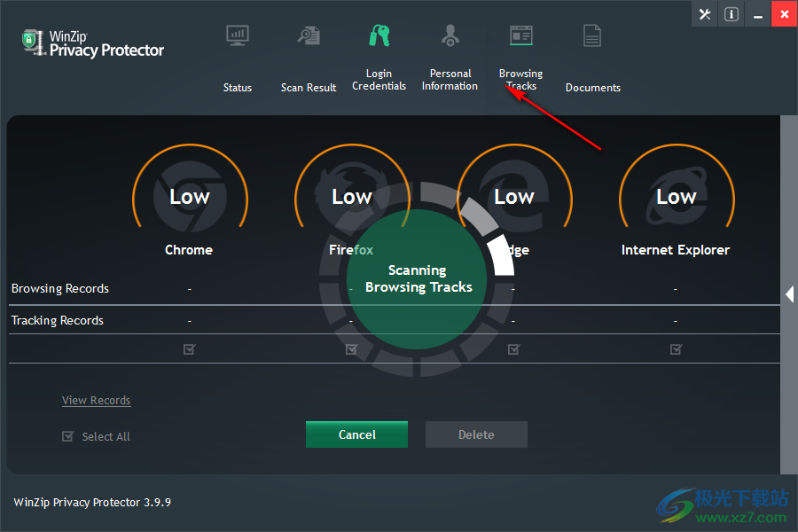Screen dimensions: 798x532
Task: Click the Tracking Records row label
Action: click(x=58, y=320)
